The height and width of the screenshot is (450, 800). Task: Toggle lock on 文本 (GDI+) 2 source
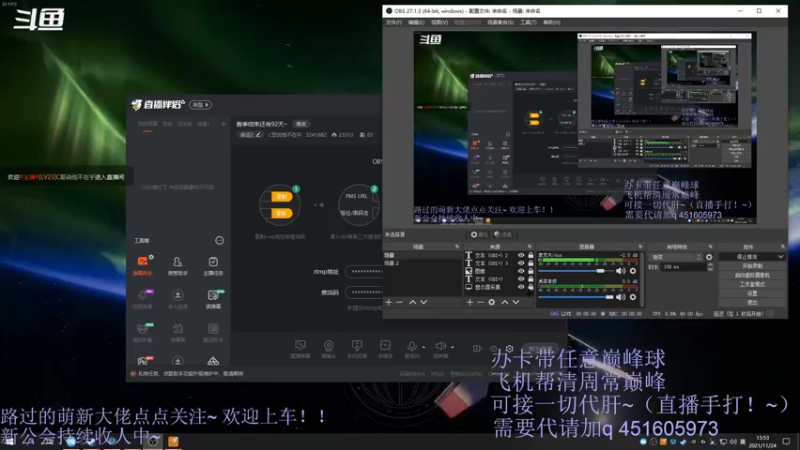[531, 255]
